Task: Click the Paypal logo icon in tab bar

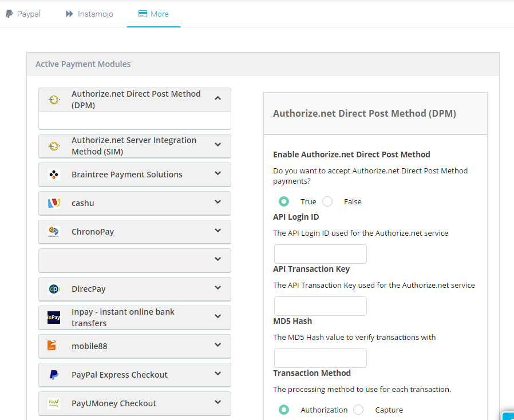Action: point(9,14)
